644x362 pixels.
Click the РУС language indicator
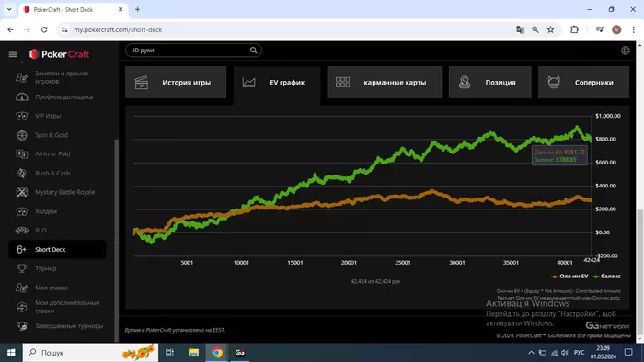pyautogui.click(x=579, y=353)
